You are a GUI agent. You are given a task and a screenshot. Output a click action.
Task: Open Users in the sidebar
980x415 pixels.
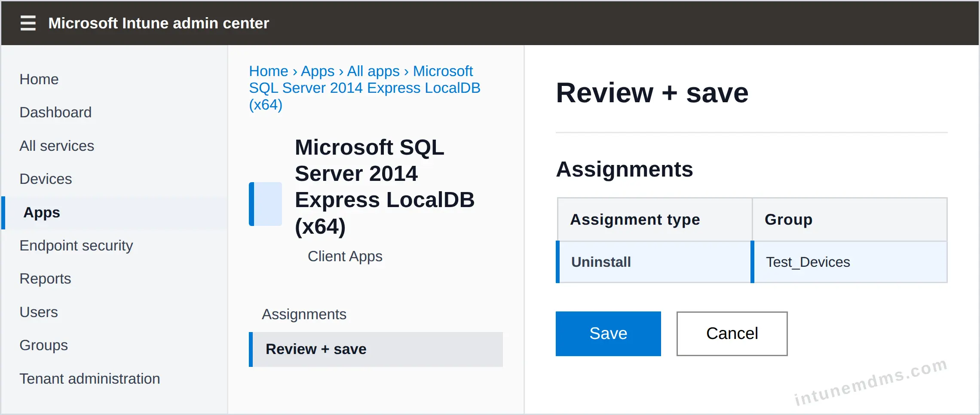[39, 312]
